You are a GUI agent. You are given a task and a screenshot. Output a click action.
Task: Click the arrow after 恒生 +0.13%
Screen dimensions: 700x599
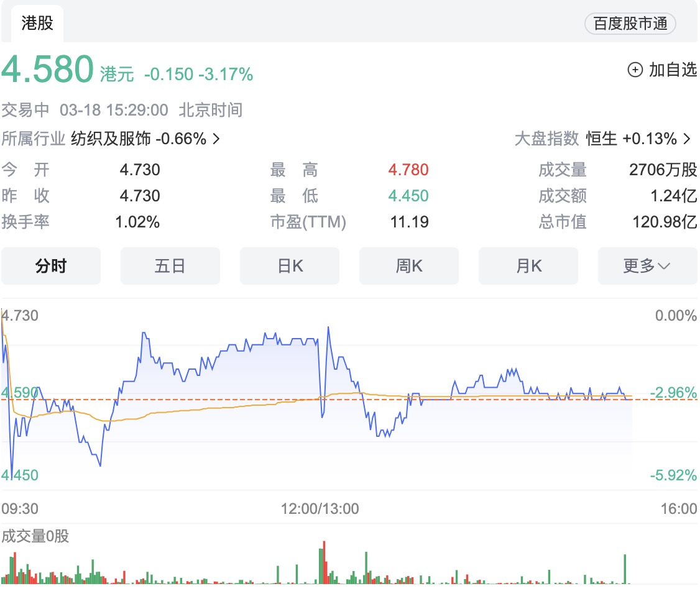(687, 139)
